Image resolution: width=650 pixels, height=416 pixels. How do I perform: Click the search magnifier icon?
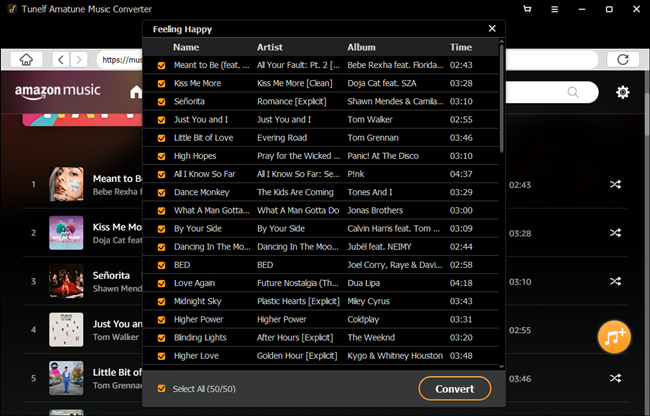(572, 93)
